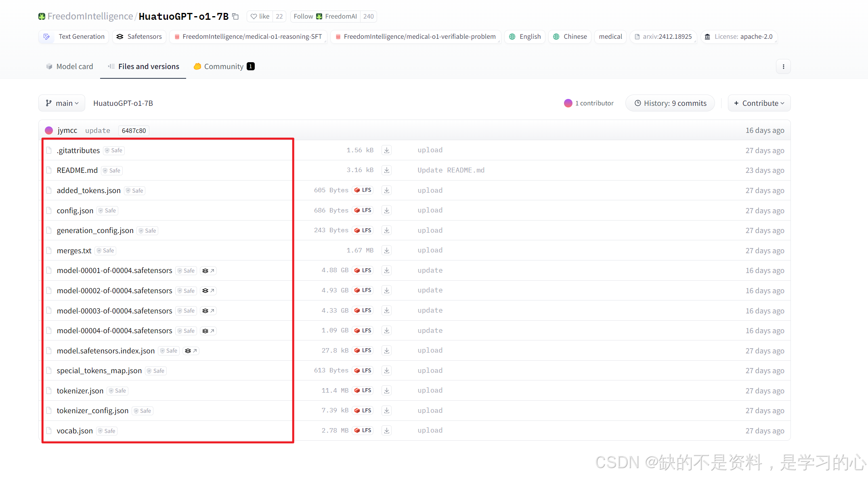Open the three-dot more options menu
The image size is (868, 477).
783,67
